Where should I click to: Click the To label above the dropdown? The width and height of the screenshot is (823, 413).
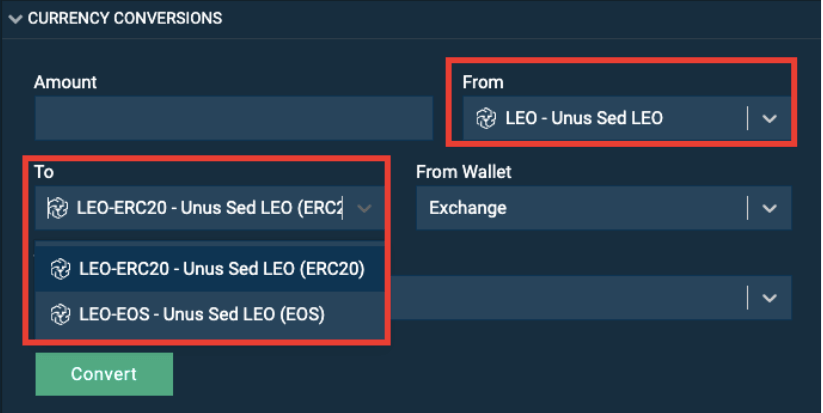[44, 172]
